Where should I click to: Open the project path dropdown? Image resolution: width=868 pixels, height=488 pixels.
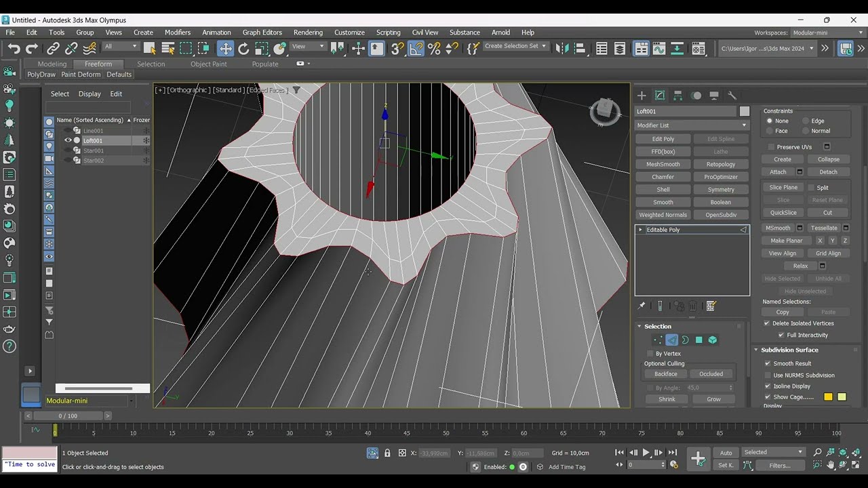point(768,48)
